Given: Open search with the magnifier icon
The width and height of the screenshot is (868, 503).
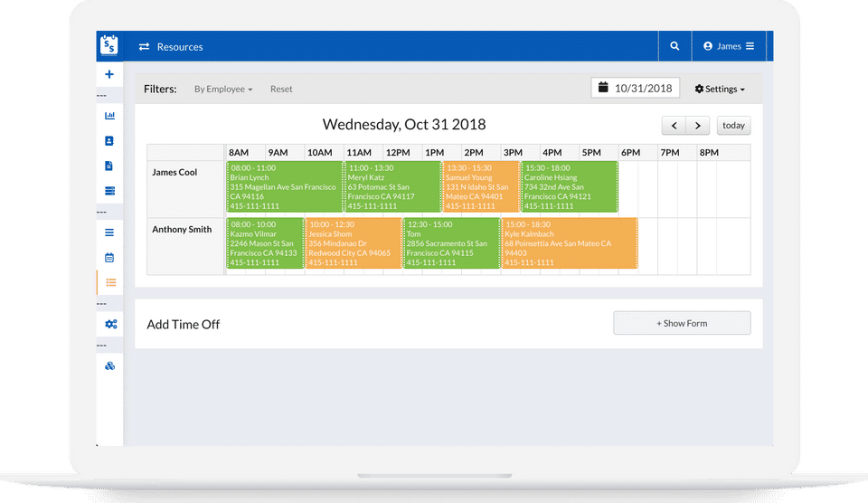Looking at the screenshot, I should click(675, 46).
